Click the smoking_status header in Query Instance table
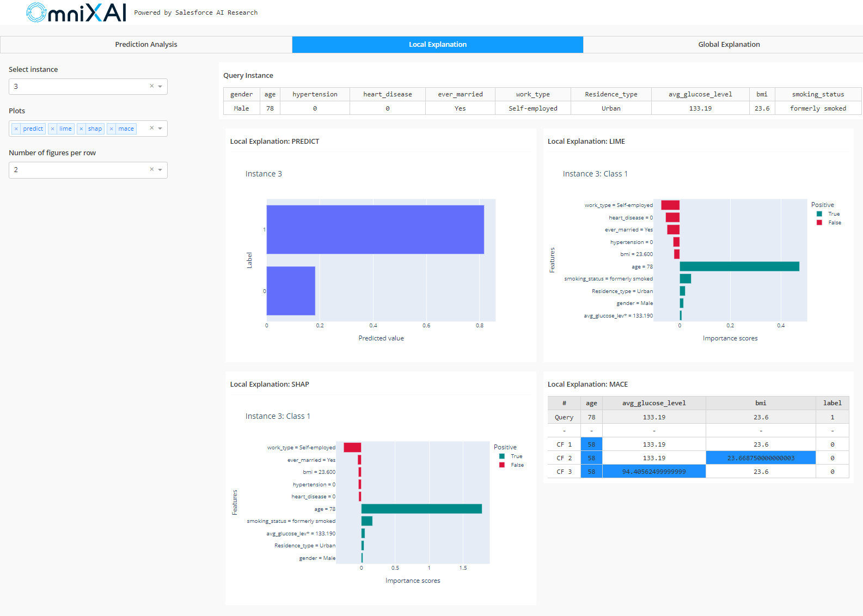 [818, 94]
